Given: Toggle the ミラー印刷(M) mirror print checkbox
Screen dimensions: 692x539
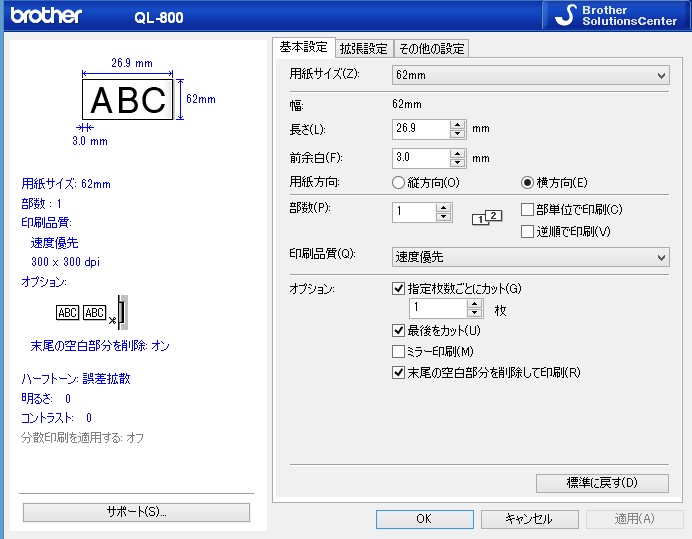Looking at the screenshot, I should (400, 351).
